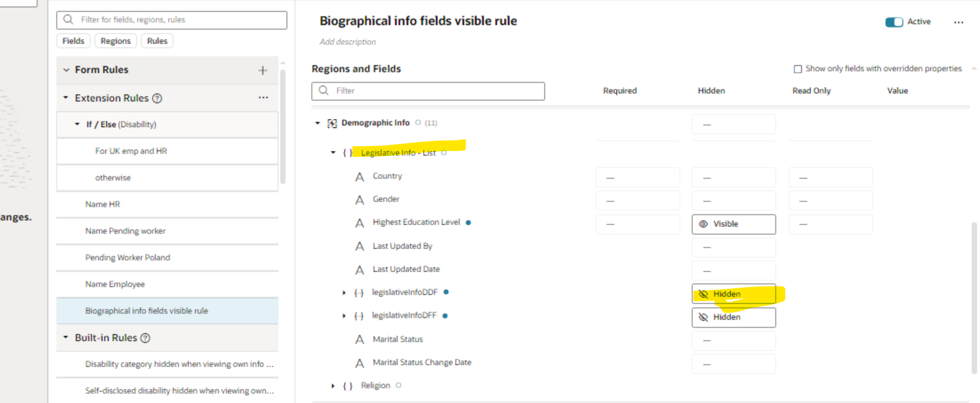Check Show only fields with overridden properties
This screenshot has height=403, width=980.
pos(798,69)
